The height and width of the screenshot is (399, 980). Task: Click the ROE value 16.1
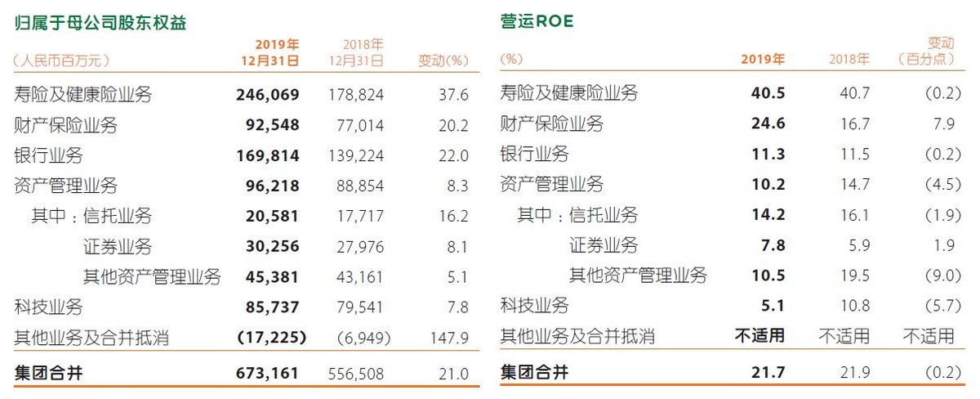click(x=855, y=215)
